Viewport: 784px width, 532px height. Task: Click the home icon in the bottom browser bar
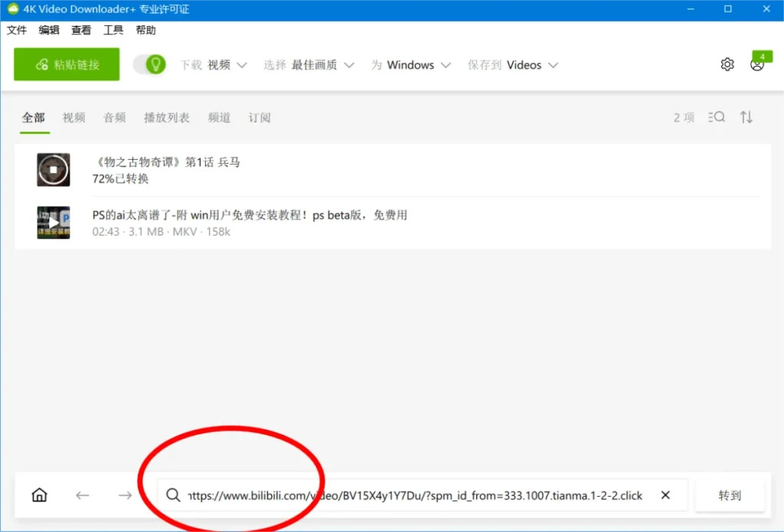click(39, 495)
